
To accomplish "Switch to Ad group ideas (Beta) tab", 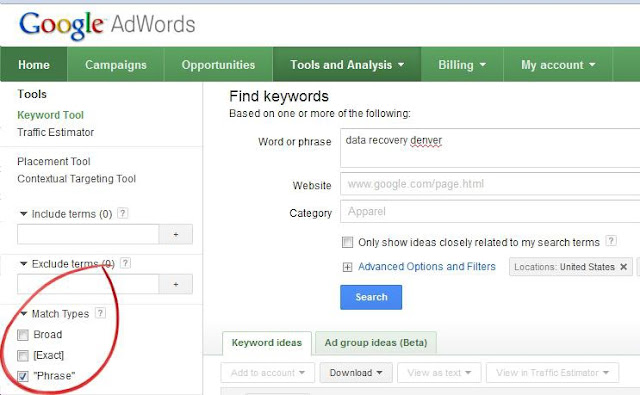I will pos(376,343).
